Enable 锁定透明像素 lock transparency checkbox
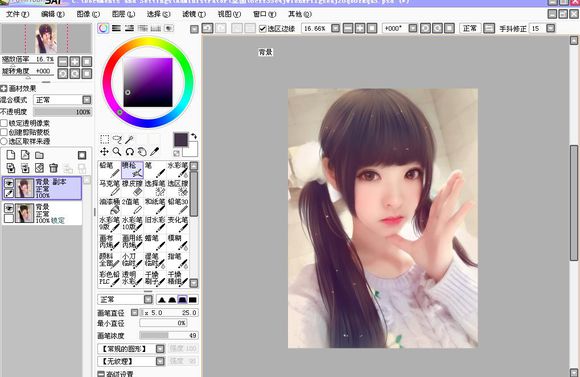 click(4, 123)
